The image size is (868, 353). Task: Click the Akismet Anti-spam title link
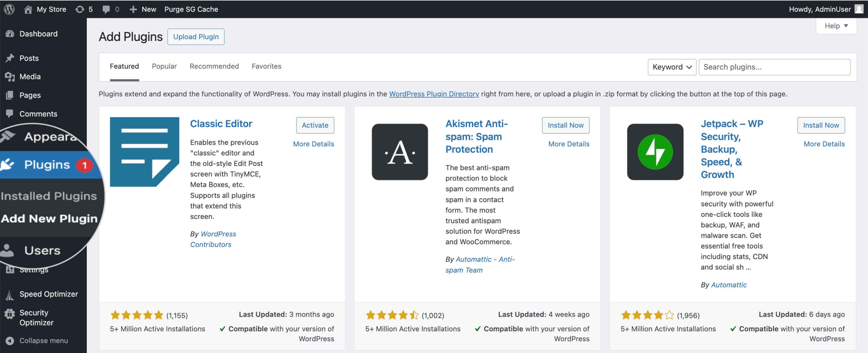(x=476, y=137)
